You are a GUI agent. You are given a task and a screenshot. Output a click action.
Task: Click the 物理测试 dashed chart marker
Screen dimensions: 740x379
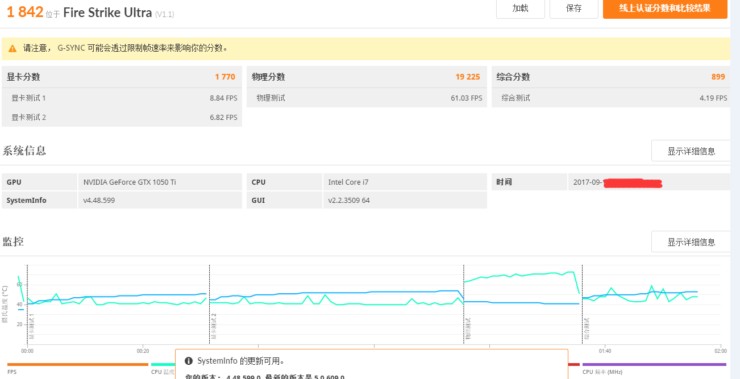coord(464,304)
